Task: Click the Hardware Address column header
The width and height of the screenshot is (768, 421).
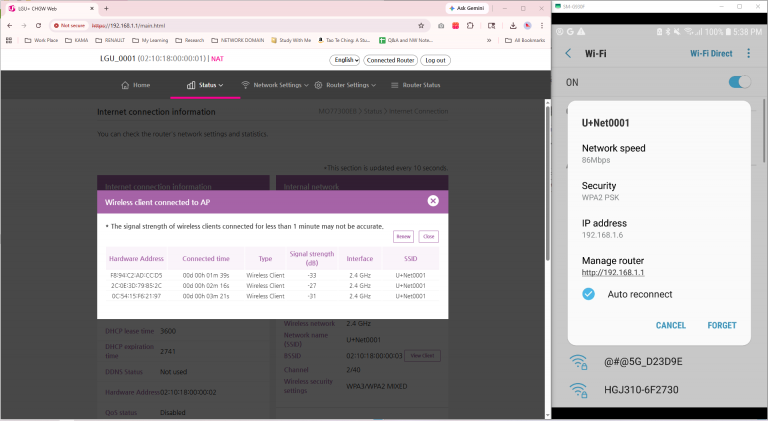Action: click(136, 258)
